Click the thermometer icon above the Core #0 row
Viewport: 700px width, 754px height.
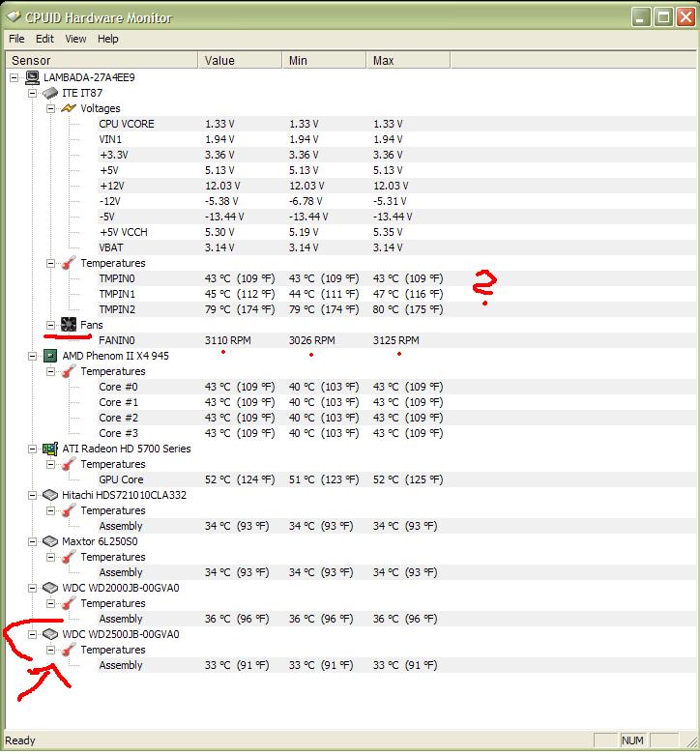(x=69, y=371)
